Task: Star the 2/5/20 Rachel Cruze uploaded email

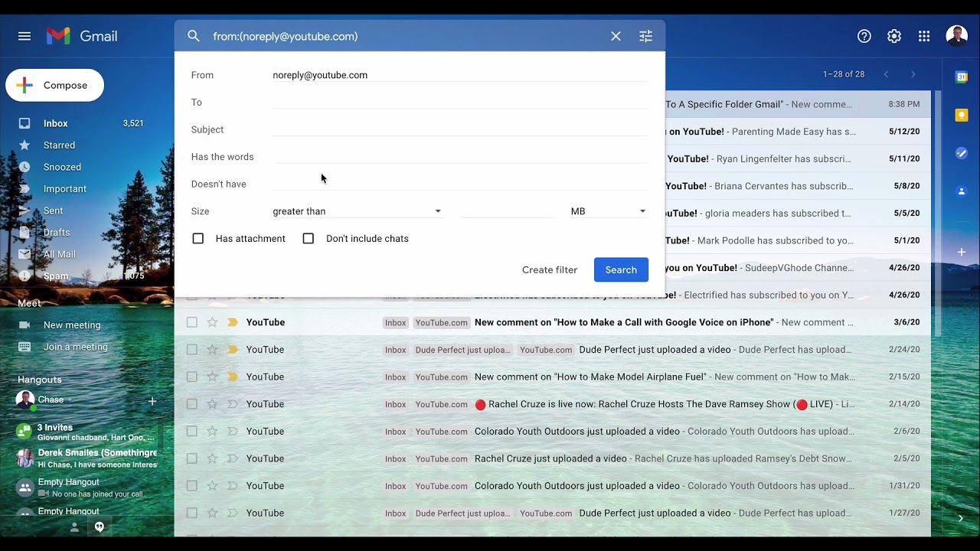Action: tap(212, 458)
